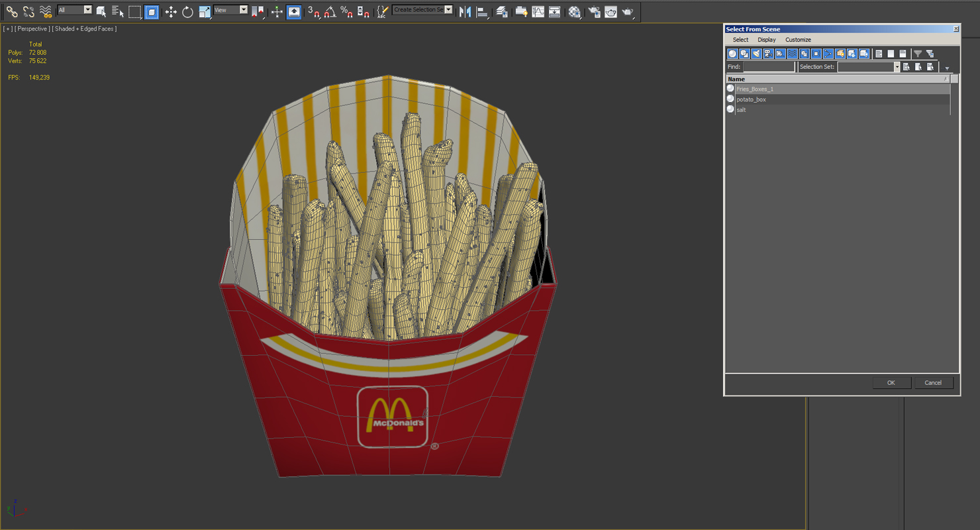Viewport: 980px width, 530px height.
Task: Toggle the Graphite Ribbon icon
Action: pos(521,11)
